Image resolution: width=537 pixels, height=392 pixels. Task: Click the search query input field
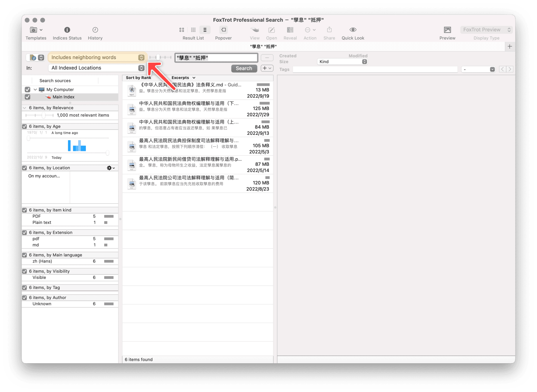click(x=216, y=58)
